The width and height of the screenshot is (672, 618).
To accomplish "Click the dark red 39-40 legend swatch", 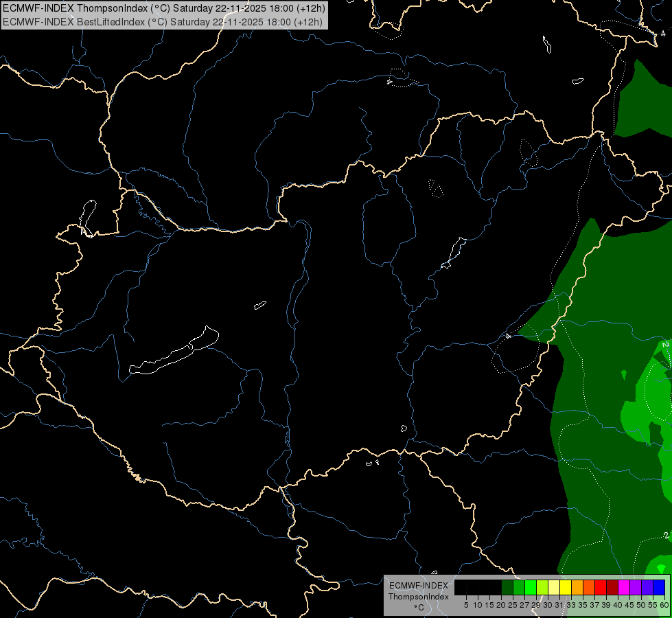I will pyautogui.click(x=612, y=587).
